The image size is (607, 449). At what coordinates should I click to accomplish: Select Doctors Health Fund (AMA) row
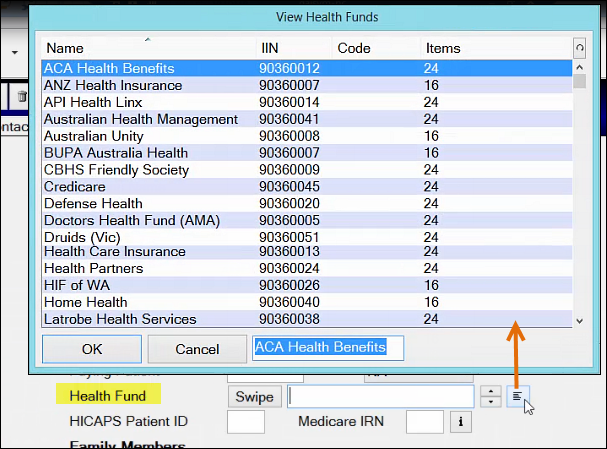point(307,220)
